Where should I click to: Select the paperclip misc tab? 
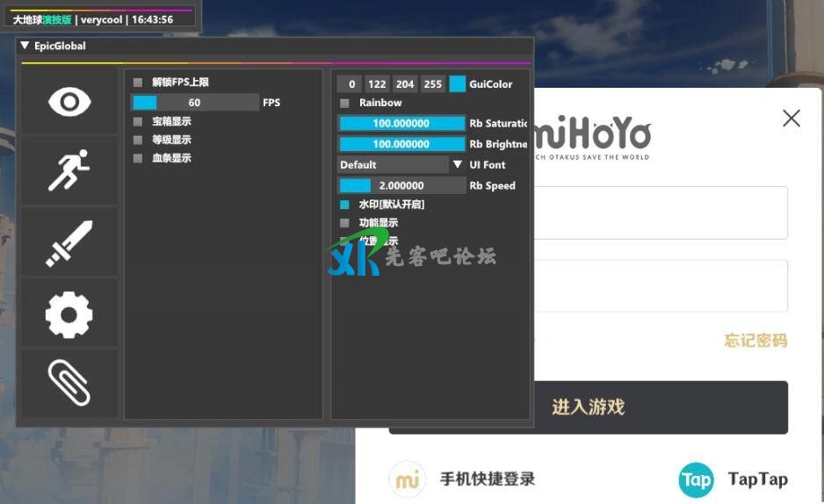click(x=69, y=383)
